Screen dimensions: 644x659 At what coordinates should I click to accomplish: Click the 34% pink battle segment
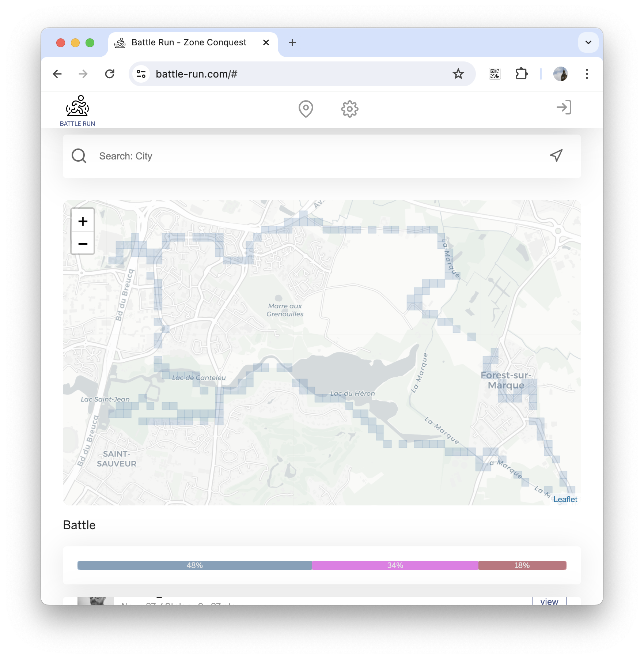pyautogui.click(x=395, y=565)
